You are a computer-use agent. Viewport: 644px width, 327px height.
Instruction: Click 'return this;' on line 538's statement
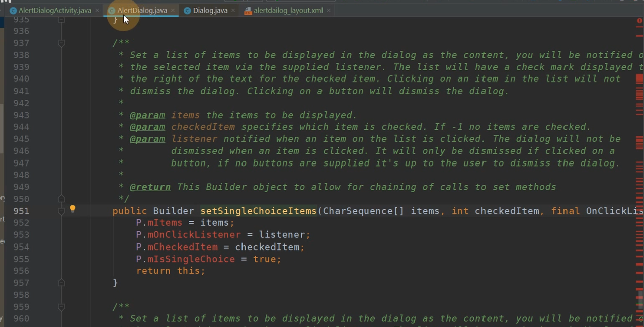coord(171,271)
